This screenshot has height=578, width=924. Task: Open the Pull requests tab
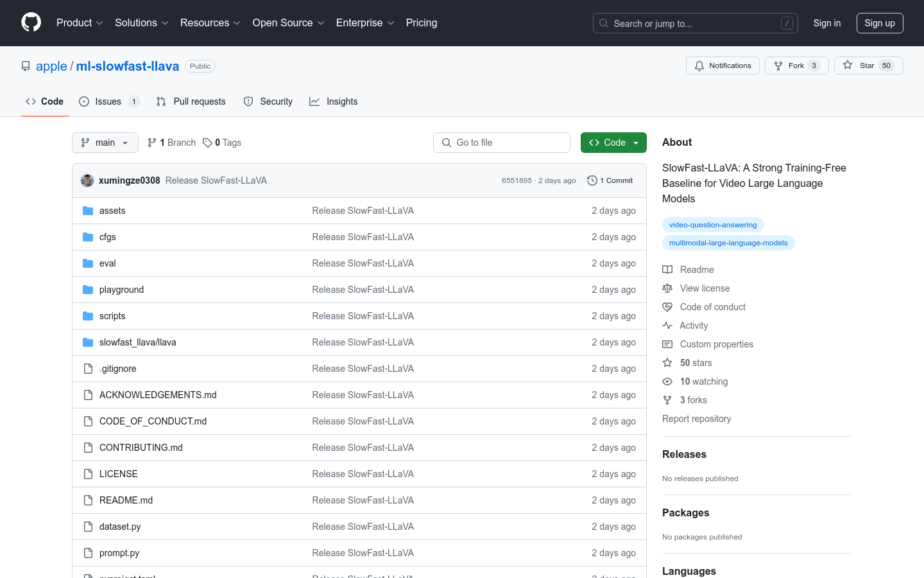point(191,101)
